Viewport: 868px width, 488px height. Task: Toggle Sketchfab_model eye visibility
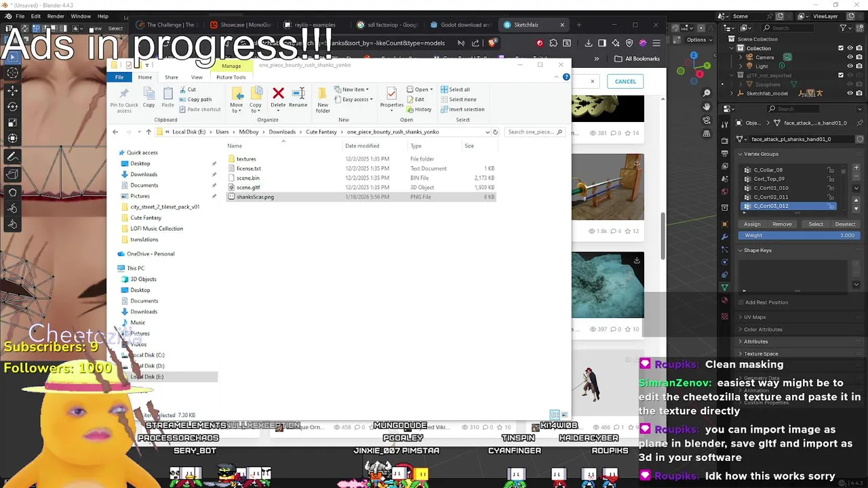tap(850, 93)
